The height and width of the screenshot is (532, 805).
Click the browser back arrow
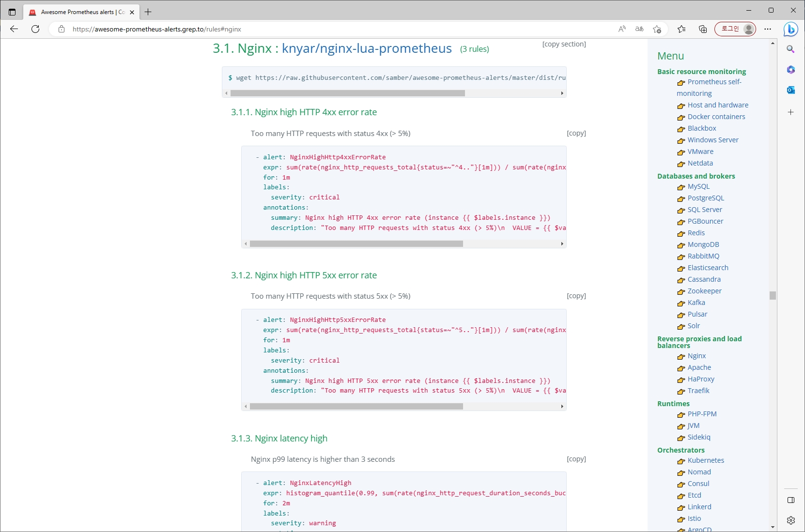[14, 29]
